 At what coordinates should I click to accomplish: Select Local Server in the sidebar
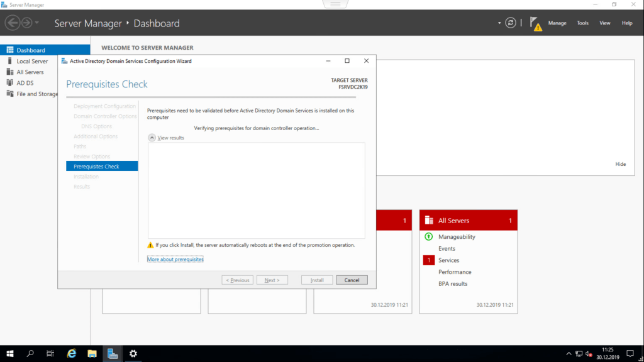32,62
